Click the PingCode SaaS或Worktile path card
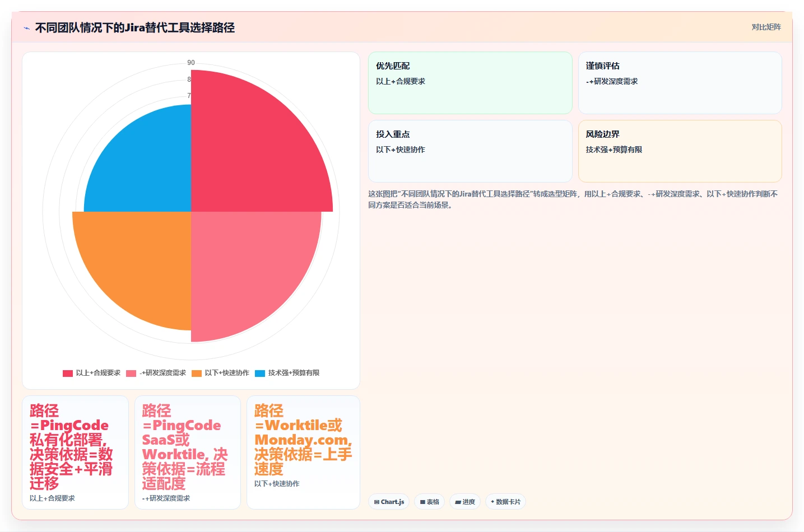Viewport: 804px width, 532px height. point(188,452)
